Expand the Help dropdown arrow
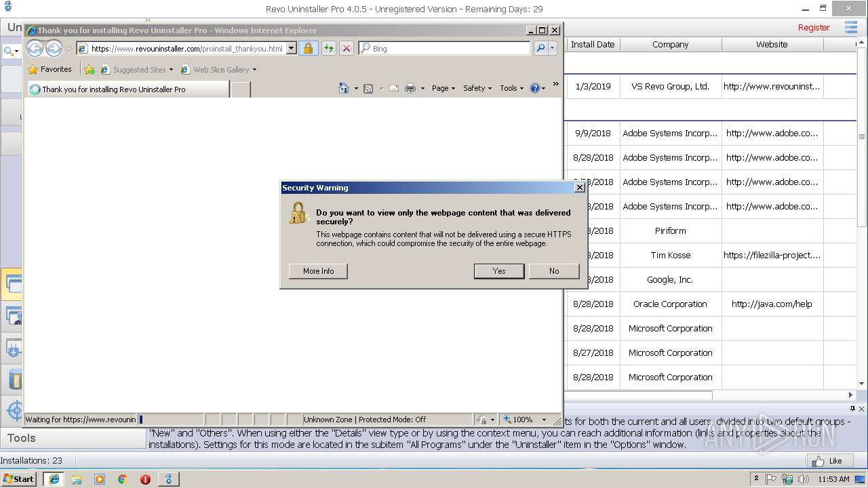868x488 pixels. pyautogui.click(x=543, y=88)
